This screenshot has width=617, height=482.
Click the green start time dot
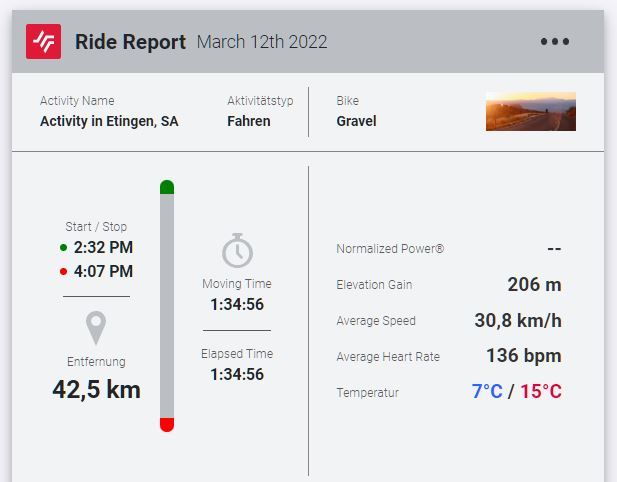click(x=64, y=248)
